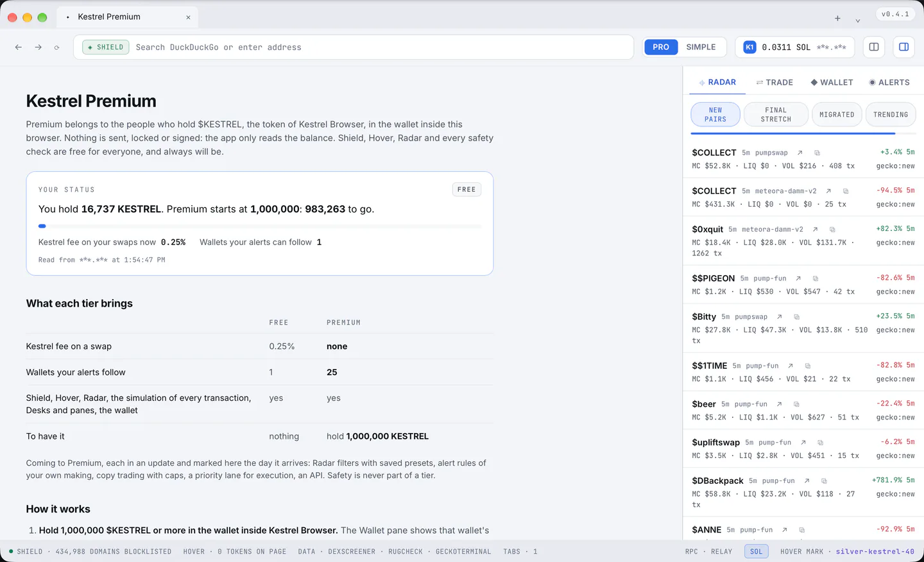The image size is (924, 562).
Task: Copy the $COLLECT meteora-damm-v2 token address
Action: pyautogui.click(x=846, y=191)
